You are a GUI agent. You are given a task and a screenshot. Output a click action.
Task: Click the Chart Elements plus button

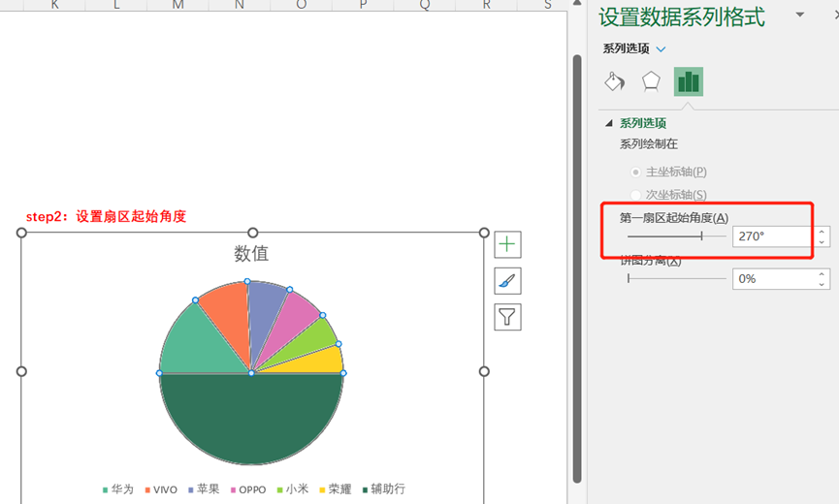(x=507, y=245)
